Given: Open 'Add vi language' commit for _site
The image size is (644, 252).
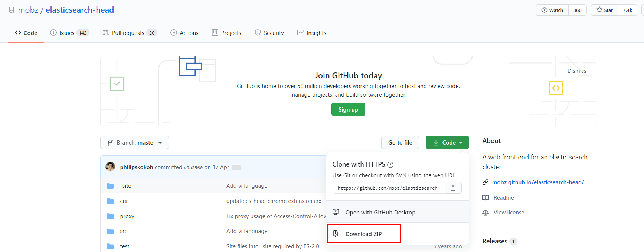Looking at the screenshot, I should click(247, 186).
